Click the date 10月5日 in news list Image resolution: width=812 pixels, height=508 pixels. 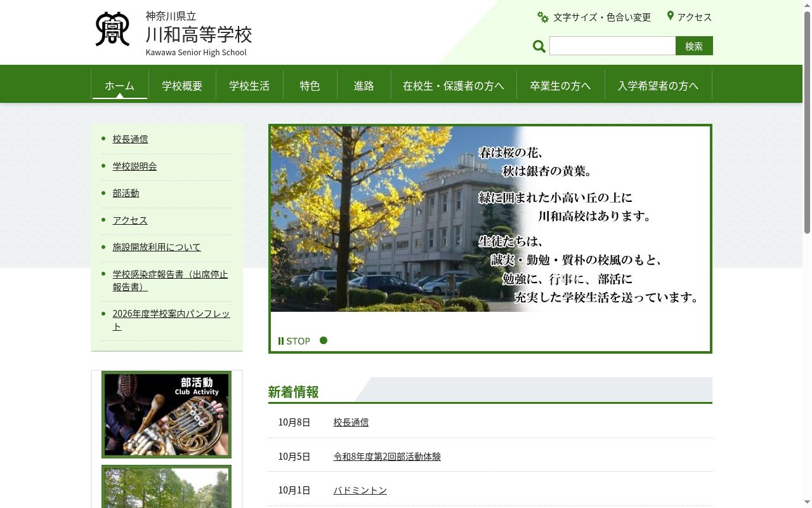[x=294, y=457]
